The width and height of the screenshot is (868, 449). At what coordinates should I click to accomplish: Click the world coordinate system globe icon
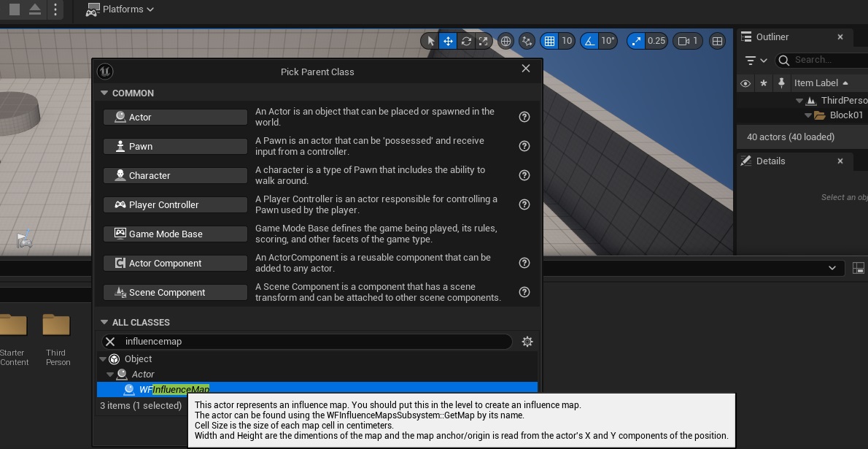505,41
